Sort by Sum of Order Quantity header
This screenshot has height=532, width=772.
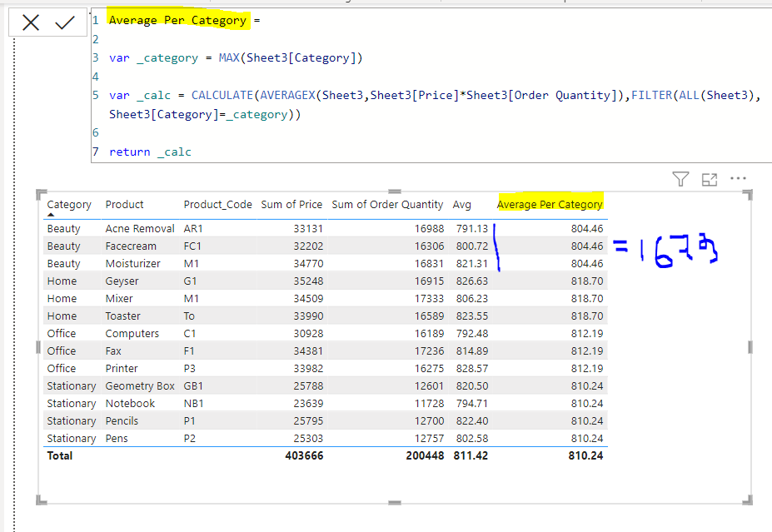tap(387, 204)
